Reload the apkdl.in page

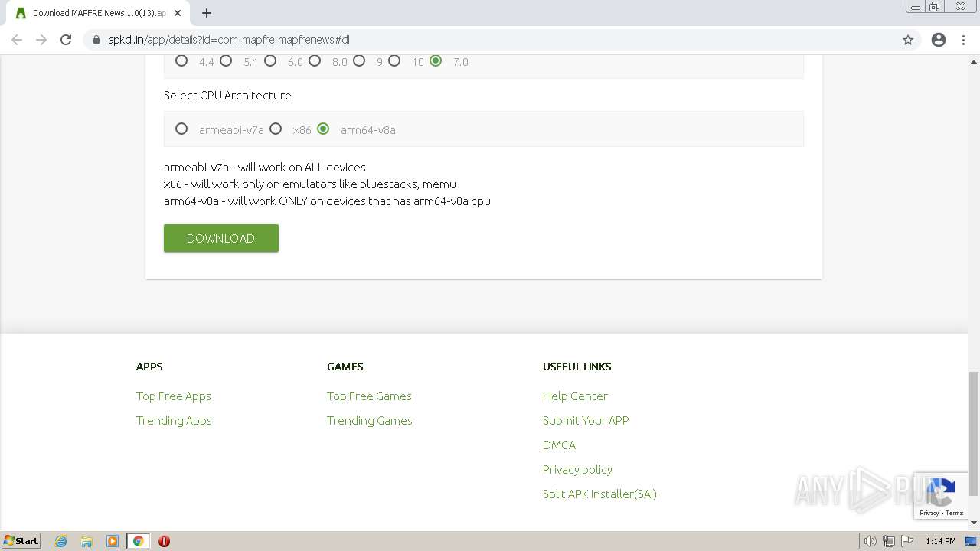click(x=66, y=40)
